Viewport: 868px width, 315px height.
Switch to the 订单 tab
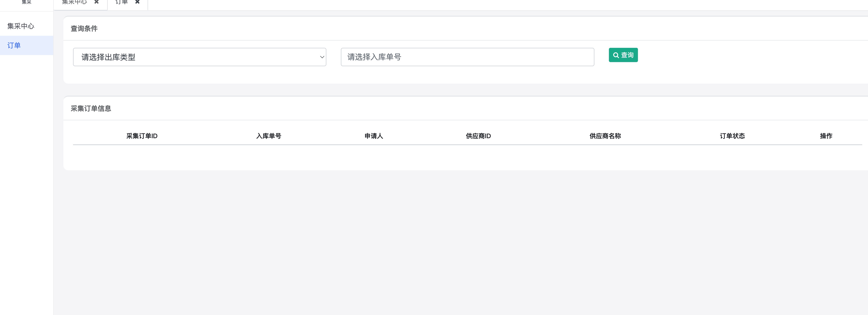122,2
